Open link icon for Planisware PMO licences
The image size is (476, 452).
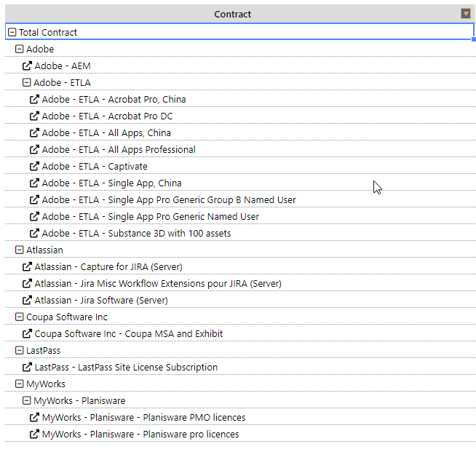(34, 417)
